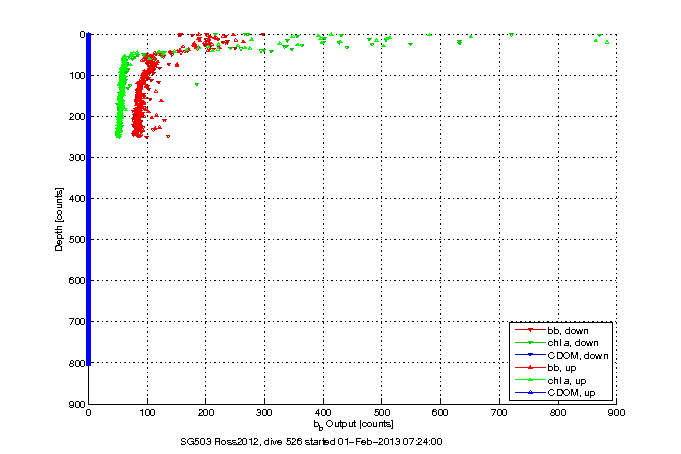
Task: Click the 'bb Output [counts]' x-axis label
Action: 354,424
